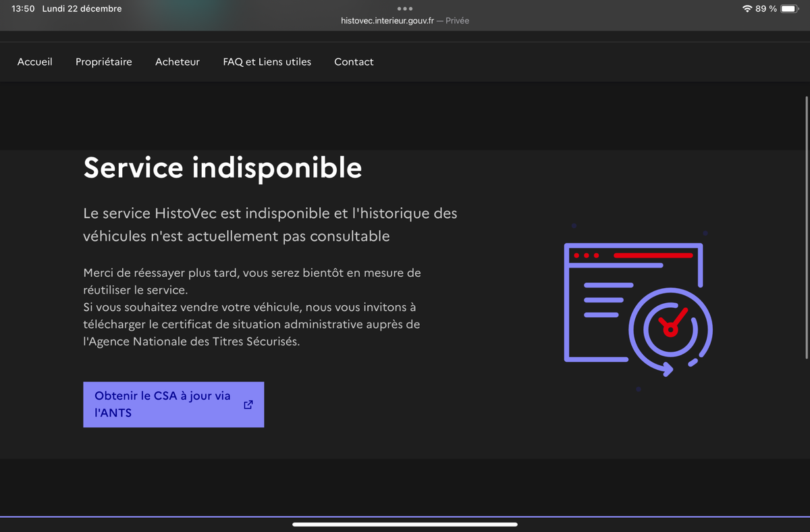This screenshot has width=810, height=532.
Task: Tap the battery icon in status bar
Action: [x=790, y=9]
